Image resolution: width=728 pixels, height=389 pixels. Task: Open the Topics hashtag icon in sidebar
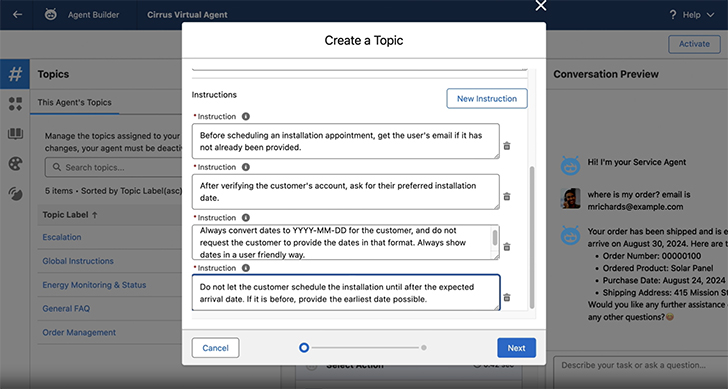point(15,74)
